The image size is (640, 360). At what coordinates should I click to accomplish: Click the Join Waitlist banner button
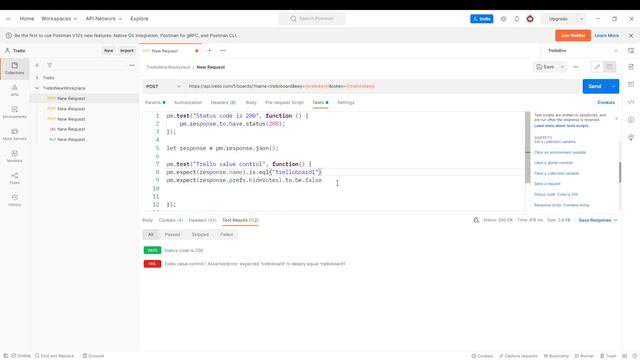click(x=573, y=36)
